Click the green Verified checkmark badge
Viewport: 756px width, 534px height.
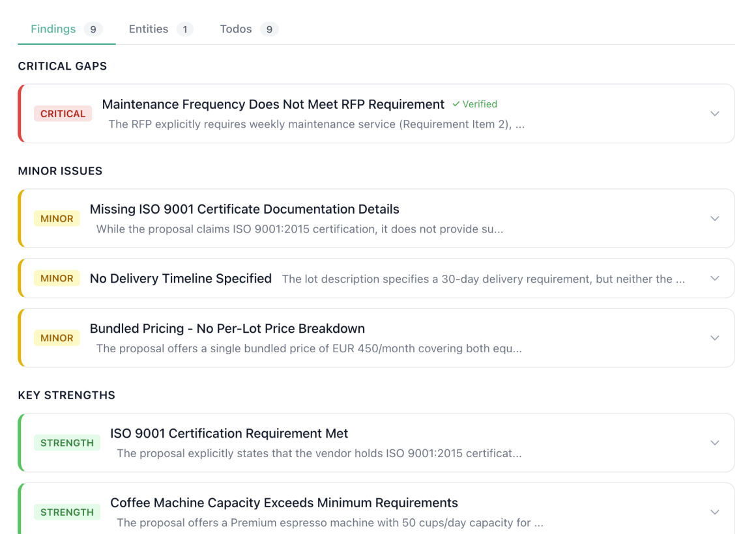(474, 104)
